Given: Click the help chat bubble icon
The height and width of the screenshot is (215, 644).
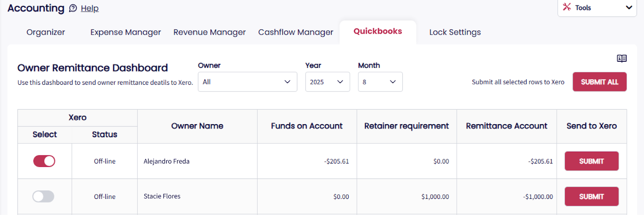Looking at the screenshot, I should (73, 8).
